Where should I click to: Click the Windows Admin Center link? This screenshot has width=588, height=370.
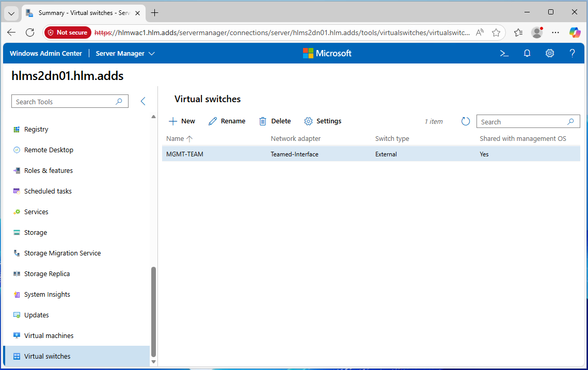pyautogui.click(x=45, y=53)
